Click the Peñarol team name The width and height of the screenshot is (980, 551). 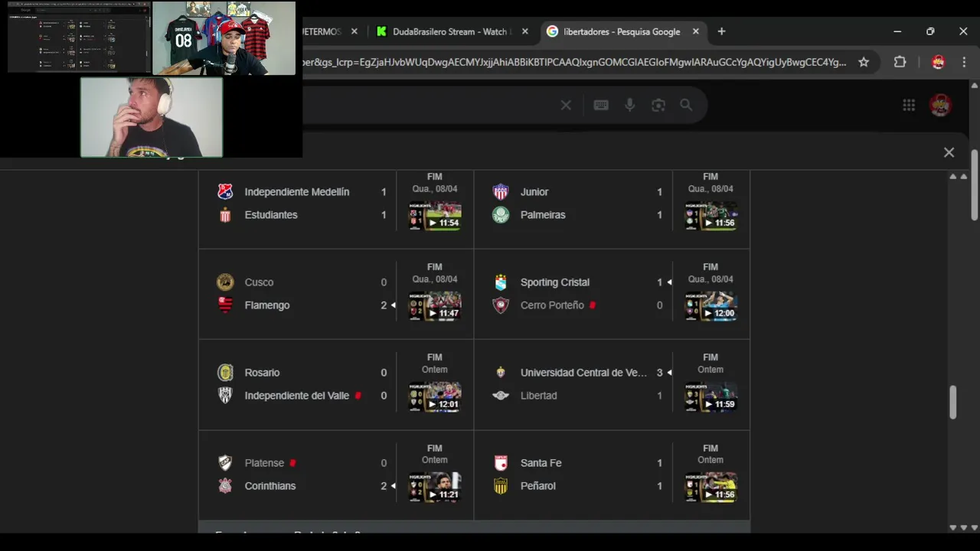(x=538, y=486)
